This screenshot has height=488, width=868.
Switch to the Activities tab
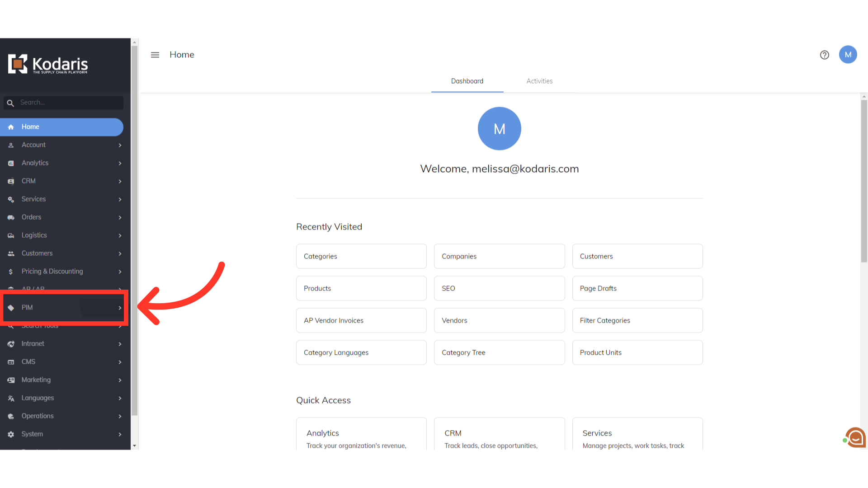539,81
